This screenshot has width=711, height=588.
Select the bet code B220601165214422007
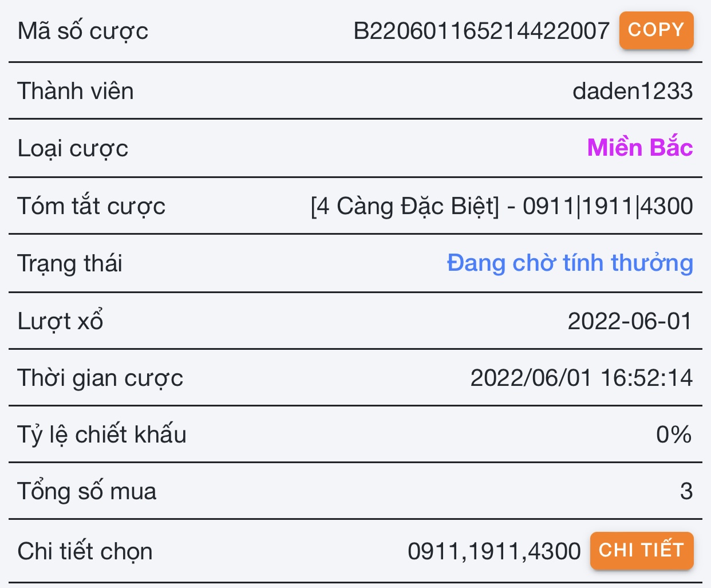[x=481, y=31]
